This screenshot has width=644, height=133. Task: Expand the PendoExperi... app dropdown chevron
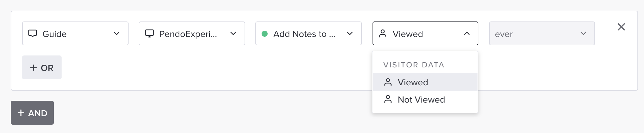[233, 33]
